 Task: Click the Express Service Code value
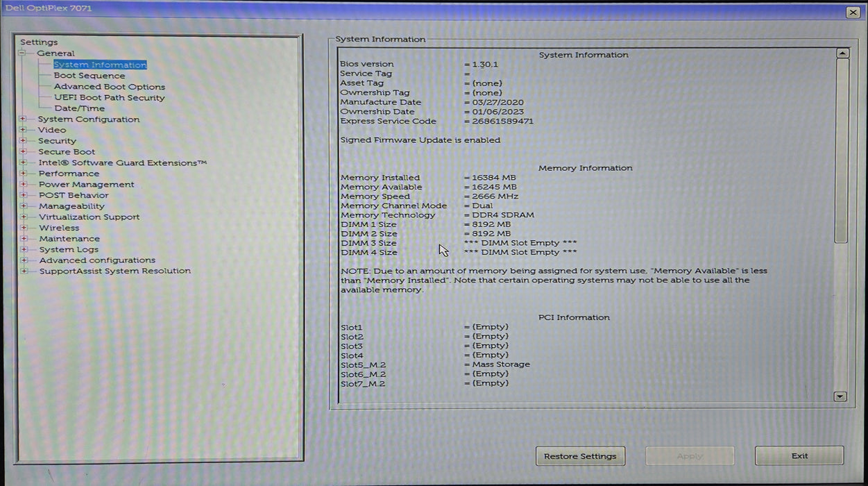(x=502, y=121)
